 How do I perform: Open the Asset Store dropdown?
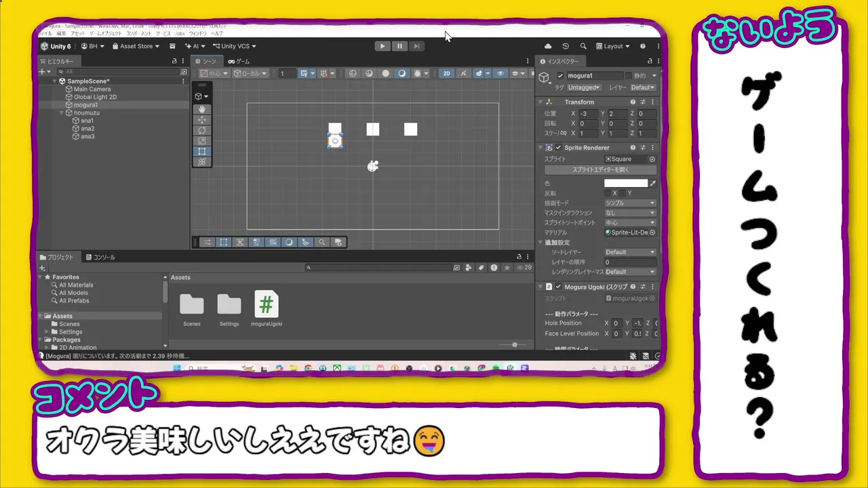click(x=136, y=46)
